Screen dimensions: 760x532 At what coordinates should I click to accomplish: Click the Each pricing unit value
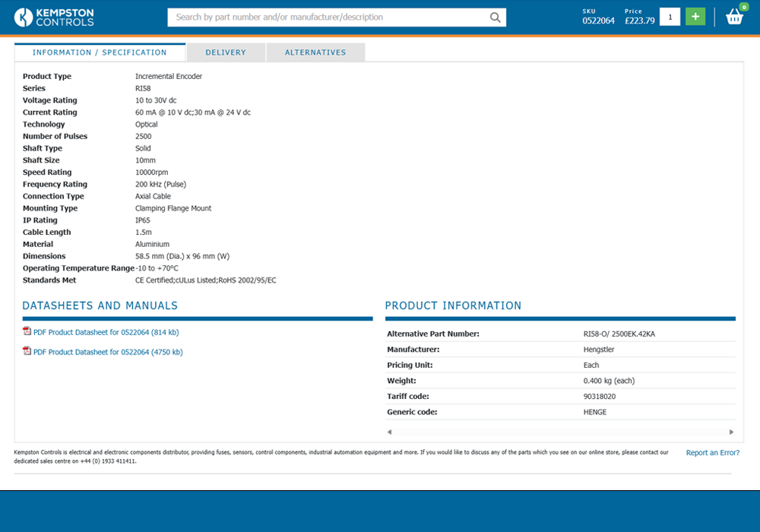(591, 366)
